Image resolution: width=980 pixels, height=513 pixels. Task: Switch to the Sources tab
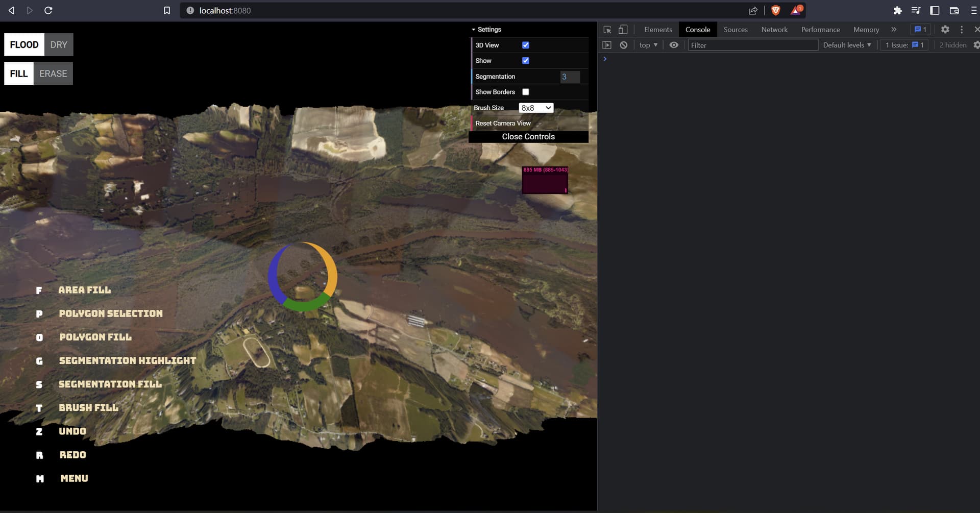(x=735, y=30)
